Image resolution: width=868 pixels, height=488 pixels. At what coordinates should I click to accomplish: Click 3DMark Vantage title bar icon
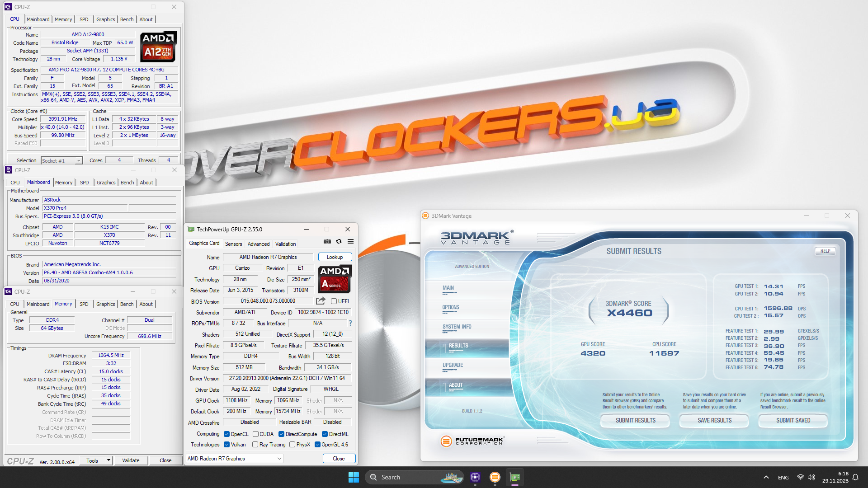[425, 216]
